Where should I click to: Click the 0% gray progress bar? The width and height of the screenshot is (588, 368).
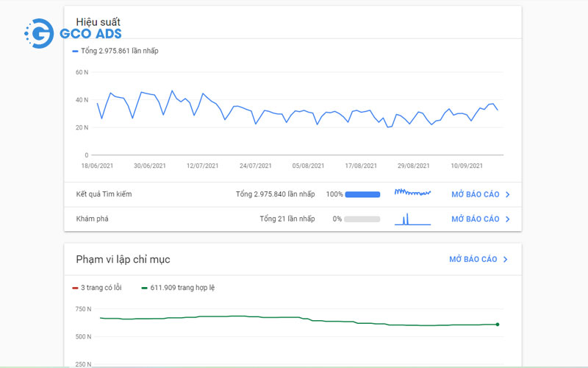(362, 219)
